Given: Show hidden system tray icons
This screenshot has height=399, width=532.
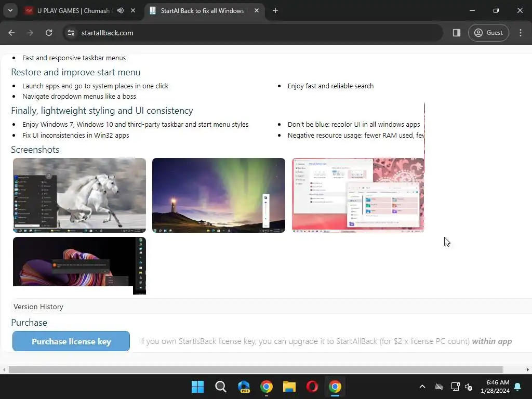Looking at the screenshot, I should [x=422, y=387].
